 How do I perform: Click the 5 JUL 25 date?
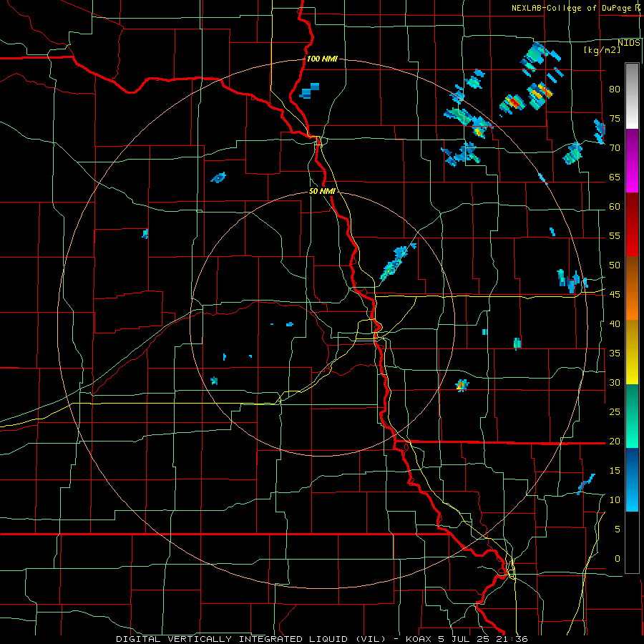[466, 639]
